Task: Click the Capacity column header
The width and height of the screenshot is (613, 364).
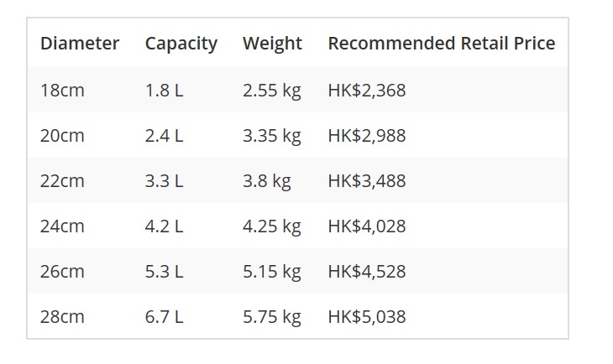Action: [181, 44]
